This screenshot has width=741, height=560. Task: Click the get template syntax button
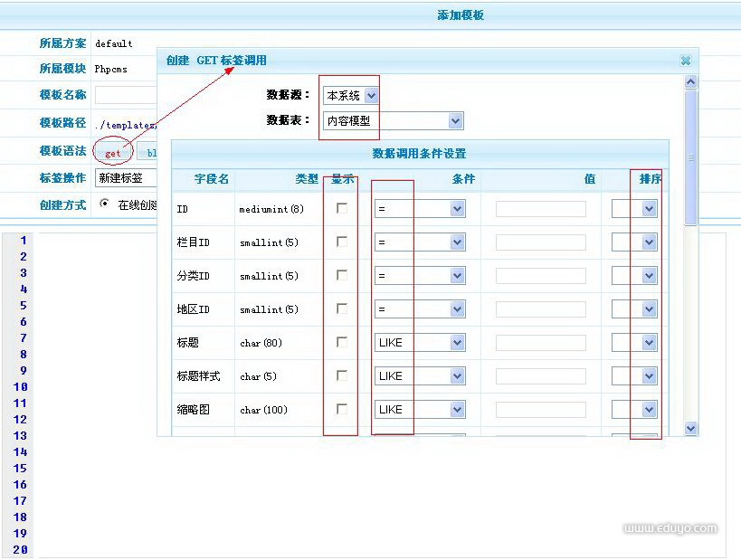[112, 153]
